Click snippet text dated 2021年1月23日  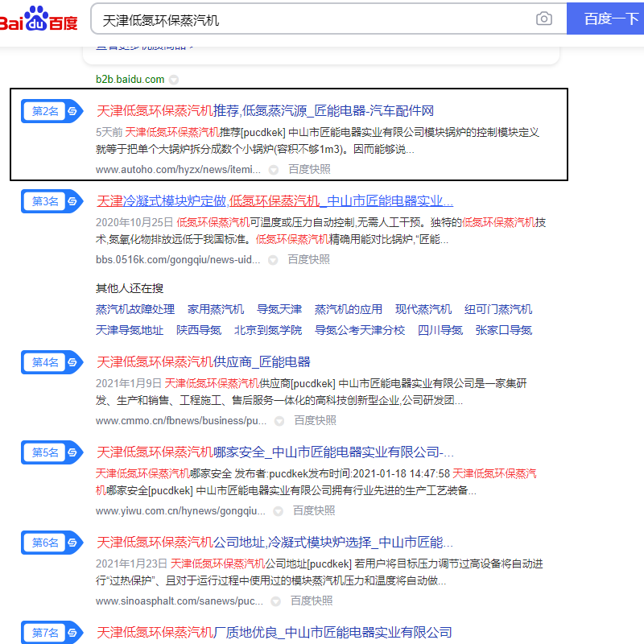(x=320, y=572)
